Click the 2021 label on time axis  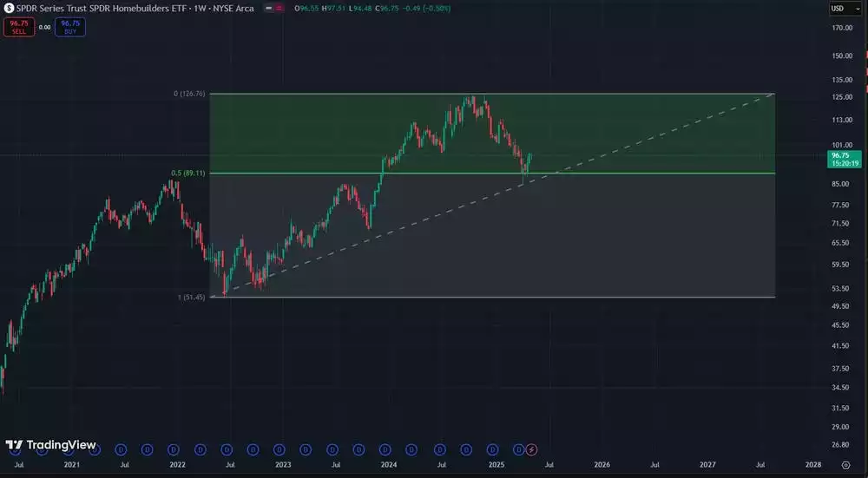click(x=71, y=465)
